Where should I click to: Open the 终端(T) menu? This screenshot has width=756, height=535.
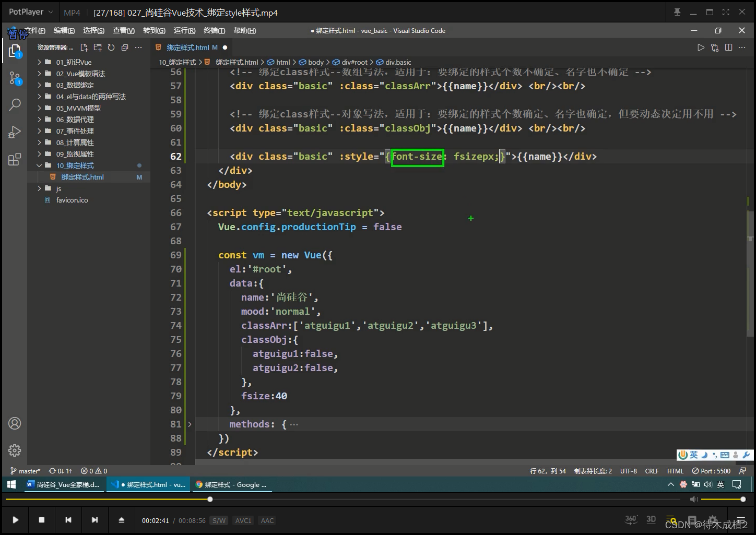pos(214,30)
